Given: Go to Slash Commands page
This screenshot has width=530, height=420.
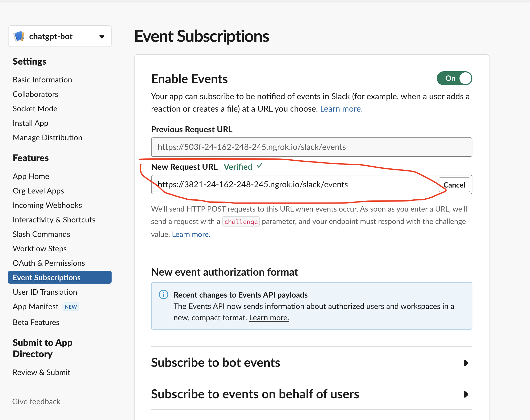Looking at the screenshot, I should click(x=41, y=234).
